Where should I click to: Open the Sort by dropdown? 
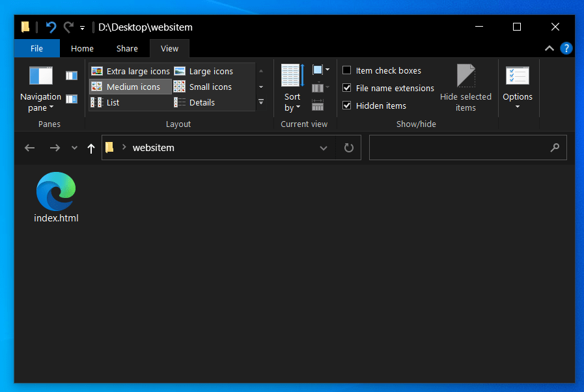pyautogui.click(x=292, y=102)
